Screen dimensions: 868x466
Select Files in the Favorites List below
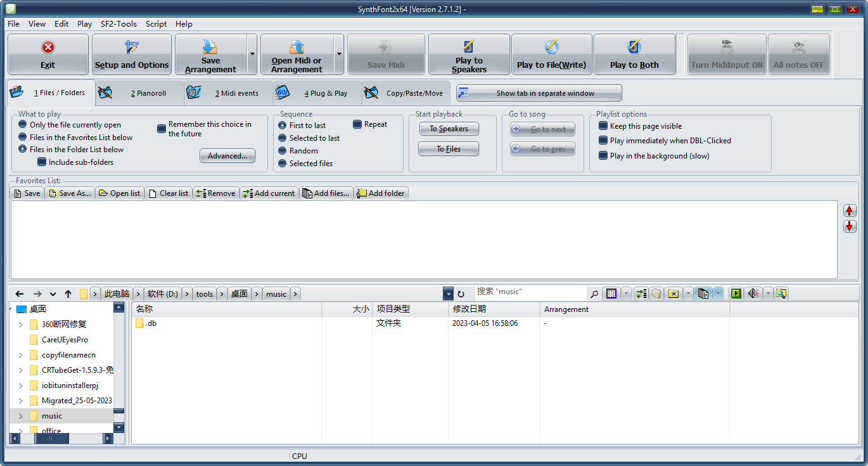tap(75, 137)
